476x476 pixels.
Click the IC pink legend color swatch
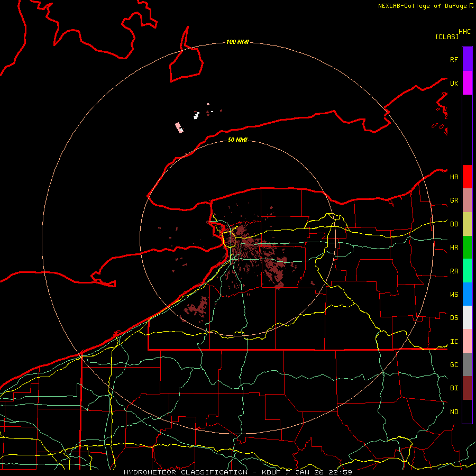pyautogui.click(x=467, y=341)
